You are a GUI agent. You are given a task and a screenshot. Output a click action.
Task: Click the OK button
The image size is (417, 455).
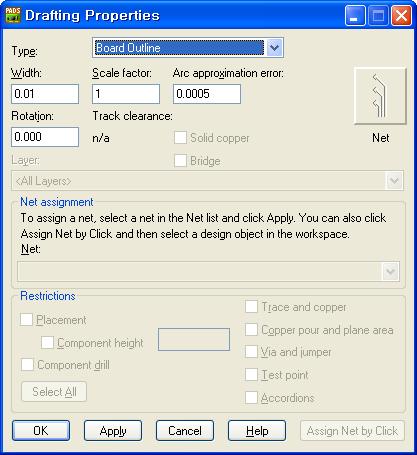41,431
